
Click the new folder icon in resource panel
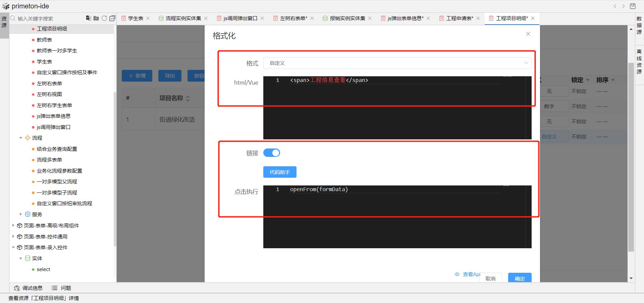point(96,18)
